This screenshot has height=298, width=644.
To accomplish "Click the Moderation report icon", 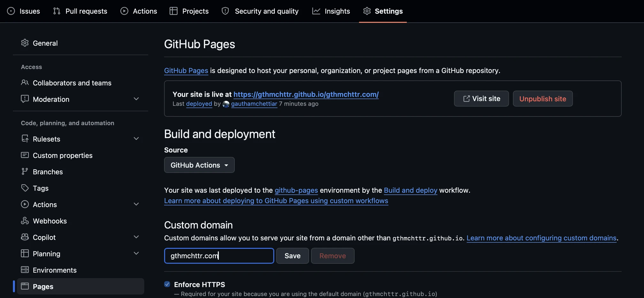I will pos(25,99).
